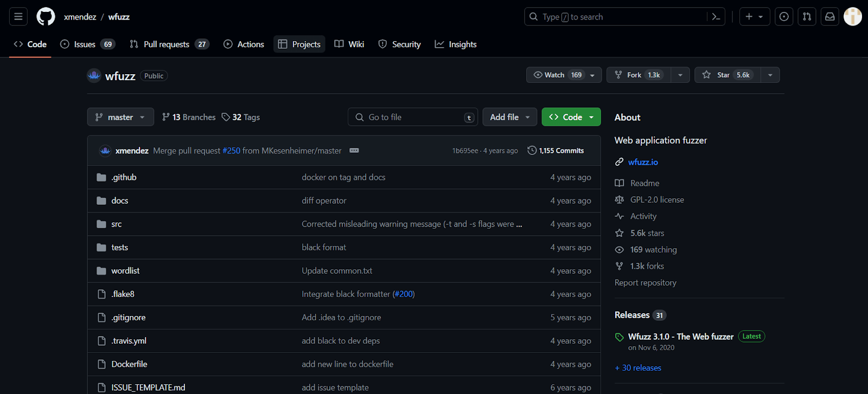The image size is (868, 394).
Task: View the + 30 releases link
Action: click(x=638, y=367)
